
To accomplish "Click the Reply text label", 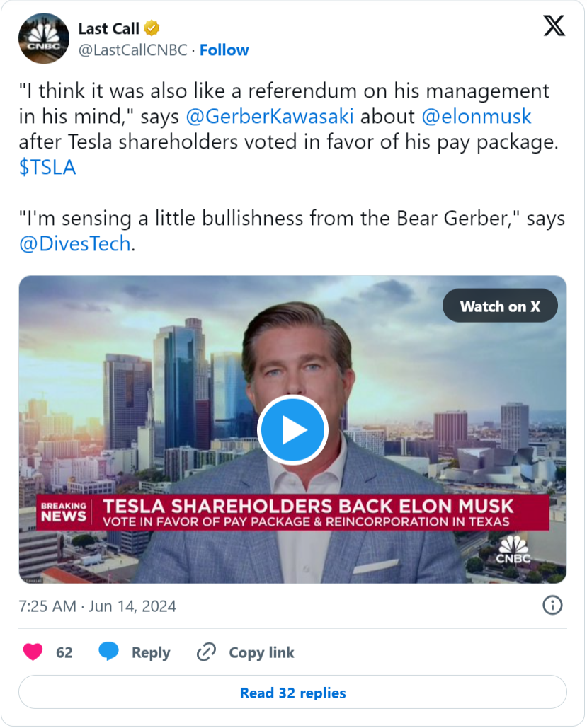I will point(151,652).
